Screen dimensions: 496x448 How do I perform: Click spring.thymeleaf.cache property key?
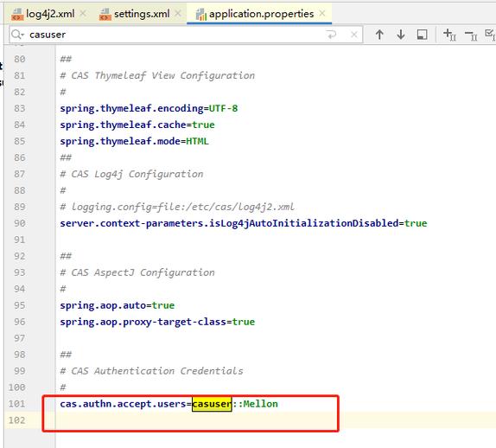[123, 125]
